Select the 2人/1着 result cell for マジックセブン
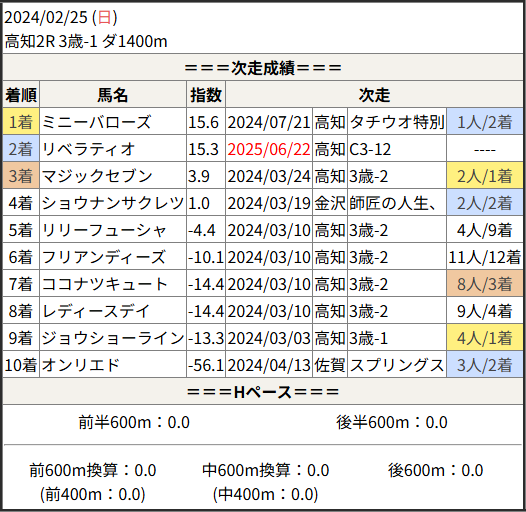Viewport: 526px width, 512px height. click(x=484, y=176)
